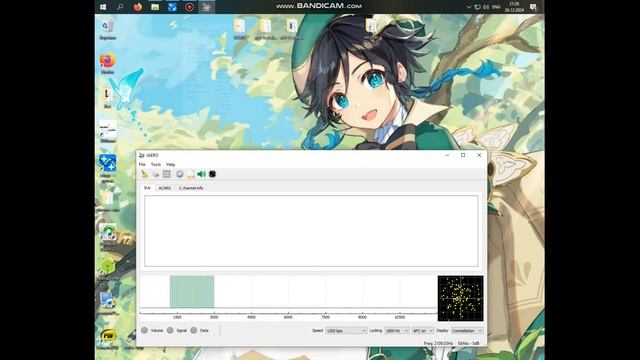Click the 6000 tick label on the spectrum axis

288,317
